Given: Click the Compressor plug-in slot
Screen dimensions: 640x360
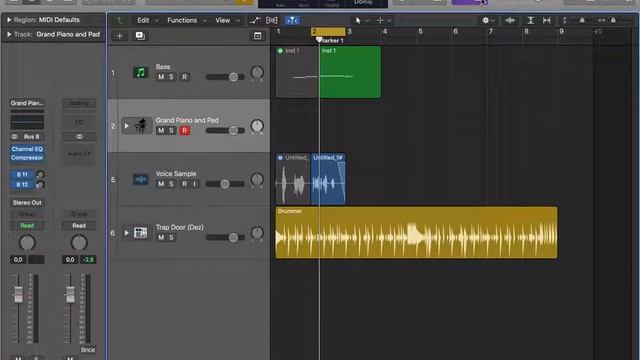Looking at the screenshot, I should pyautogui.click(x=27, y=158).
